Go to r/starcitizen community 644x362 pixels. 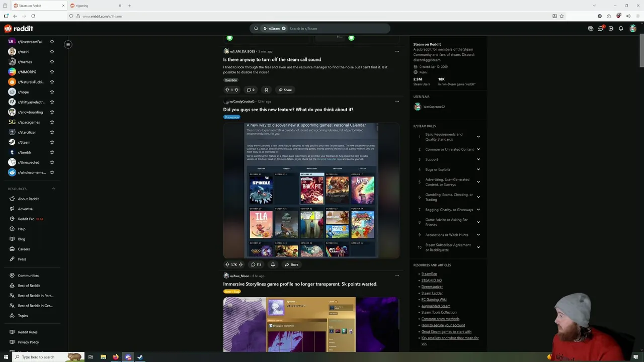pyautogui.click(x=27, y=132)
